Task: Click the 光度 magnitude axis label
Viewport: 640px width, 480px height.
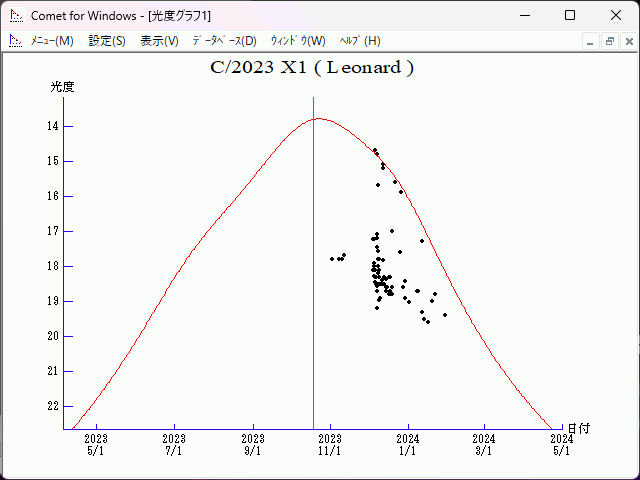Action: click(x=63, y=87)
